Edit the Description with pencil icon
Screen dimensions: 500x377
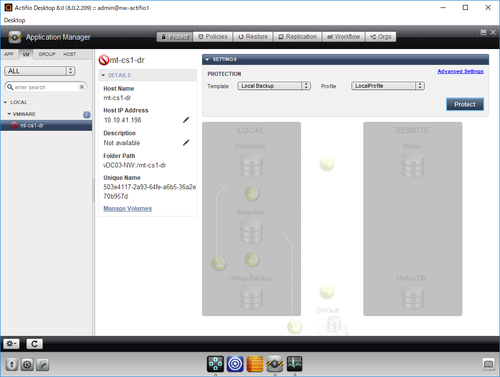pyautogui.click(x=186, y=143)
